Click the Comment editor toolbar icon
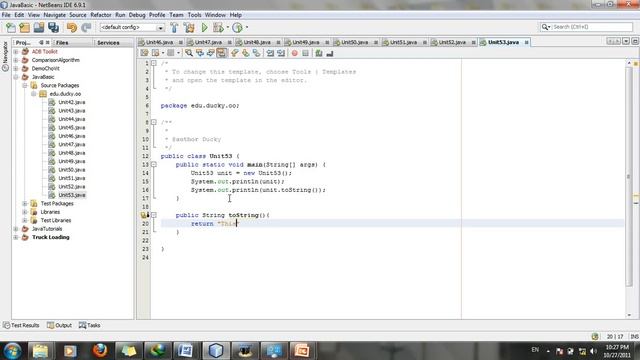 click(319, 53)
